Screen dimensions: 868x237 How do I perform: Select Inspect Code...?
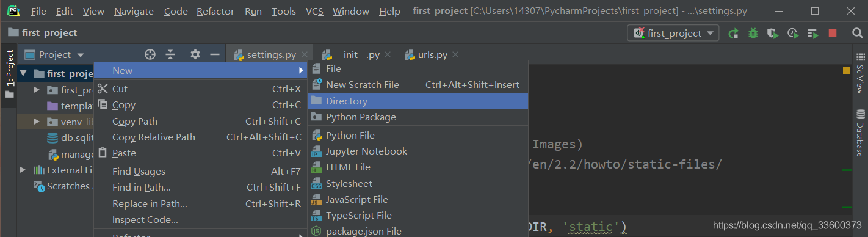click(201, 219)
